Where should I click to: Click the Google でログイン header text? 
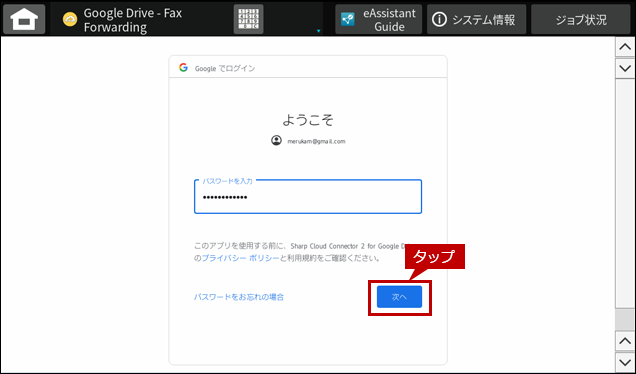[225, 69]
